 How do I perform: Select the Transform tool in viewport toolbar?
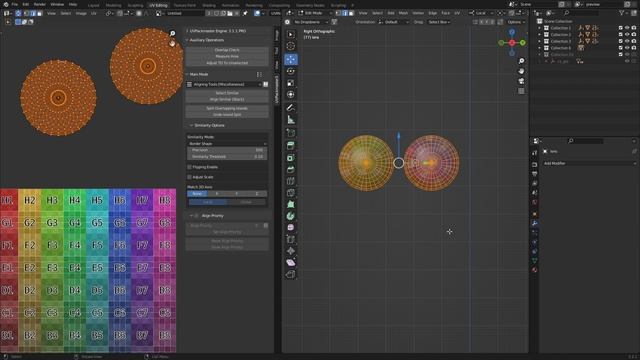tap(291, 95)
